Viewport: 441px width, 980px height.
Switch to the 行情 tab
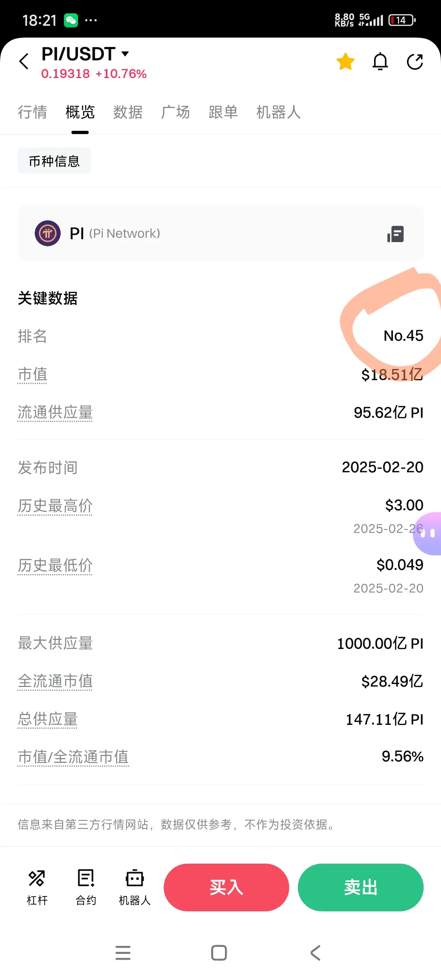pos(32,112)
